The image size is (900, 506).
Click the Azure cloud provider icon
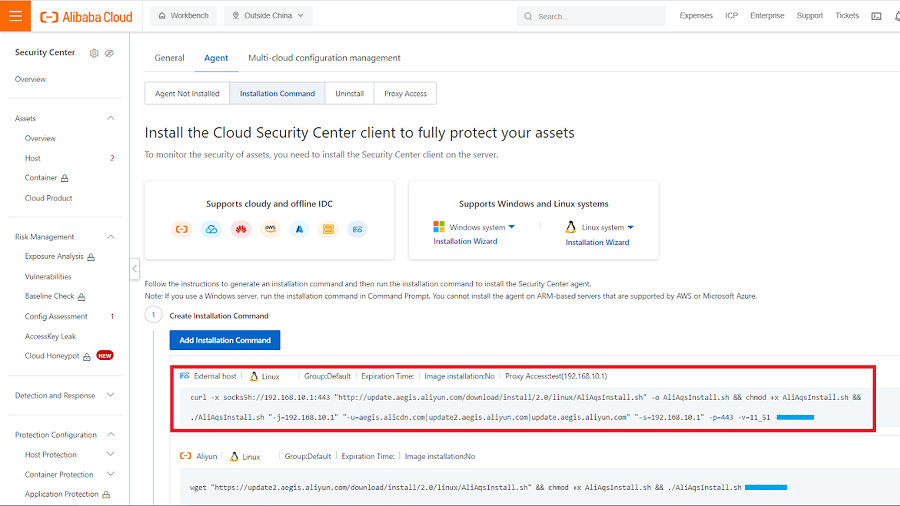coord(298,229)
